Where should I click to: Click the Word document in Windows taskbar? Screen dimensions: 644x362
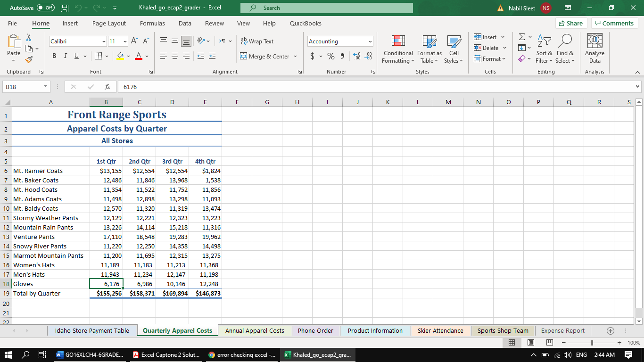89,354
